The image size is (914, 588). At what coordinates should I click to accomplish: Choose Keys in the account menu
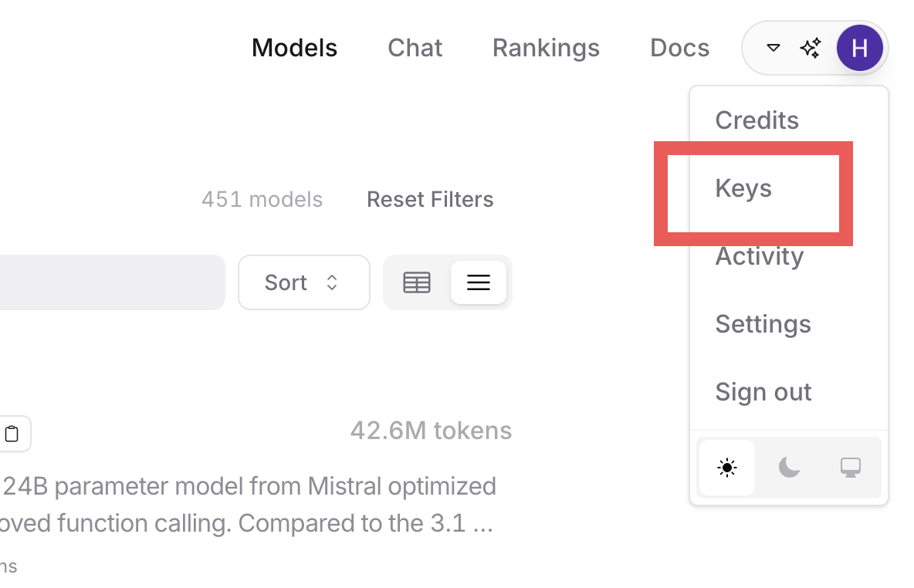point(743,188)
